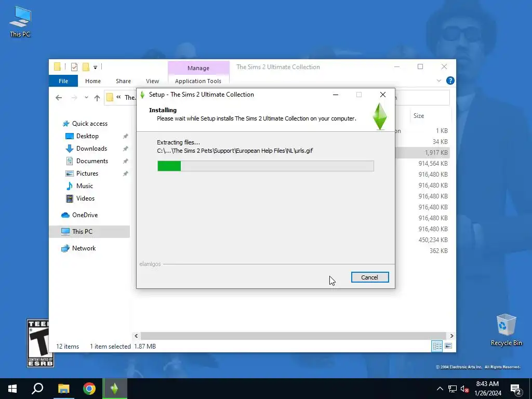Switch to the Home ribbon tab
The width and height of the screenshot is (532, 399).
[93, 81]
